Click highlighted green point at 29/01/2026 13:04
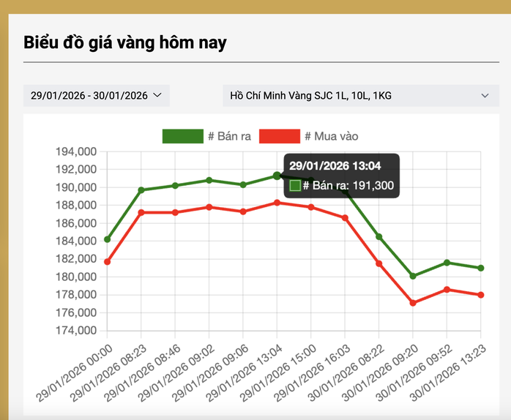Screen dimensions: 511x420 pos(277,176)
